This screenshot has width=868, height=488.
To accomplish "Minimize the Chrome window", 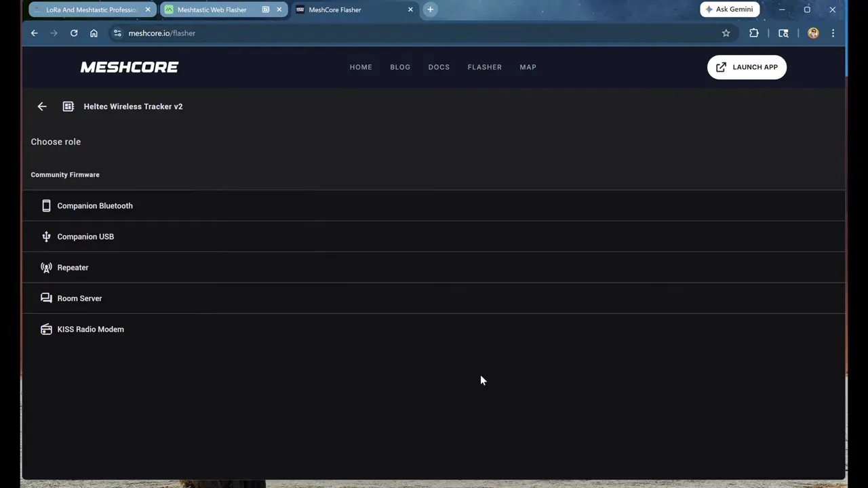I will [x=782, y=9].
